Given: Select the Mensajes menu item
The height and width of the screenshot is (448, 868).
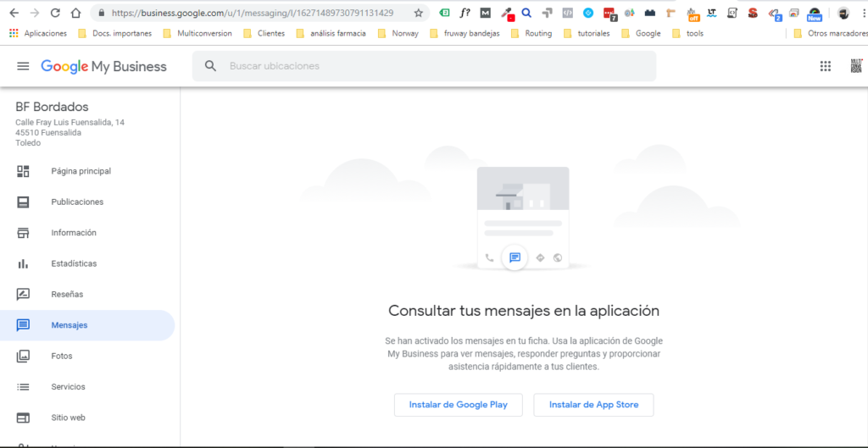Looking at the screenshot, I should click(x=87, y=325).
